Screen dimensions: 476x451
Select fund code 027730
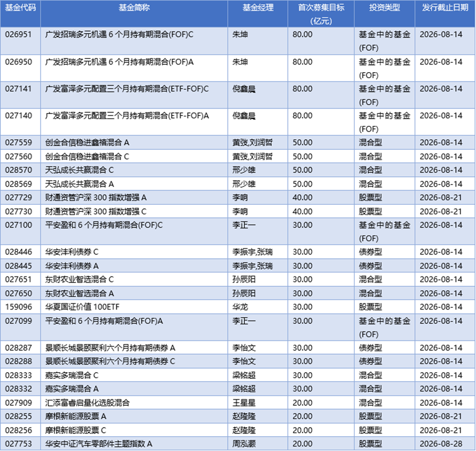click(x=19, y=211)
